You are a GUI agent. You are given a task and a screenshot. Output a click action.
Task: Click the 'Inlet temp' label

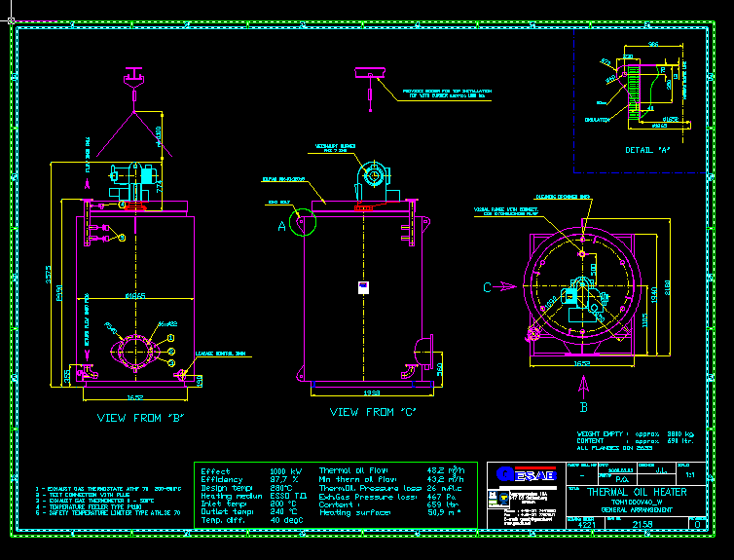point(224,504)
